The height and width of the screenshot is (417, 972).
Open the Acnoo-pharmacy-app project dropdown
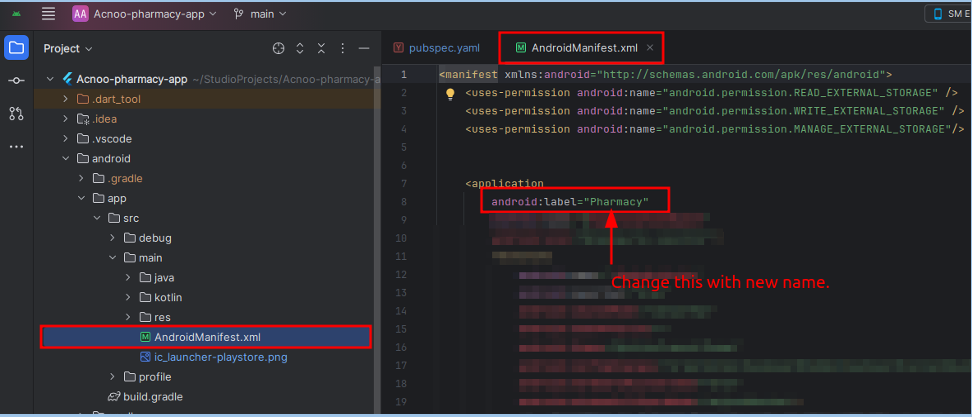tap(140, 14)
